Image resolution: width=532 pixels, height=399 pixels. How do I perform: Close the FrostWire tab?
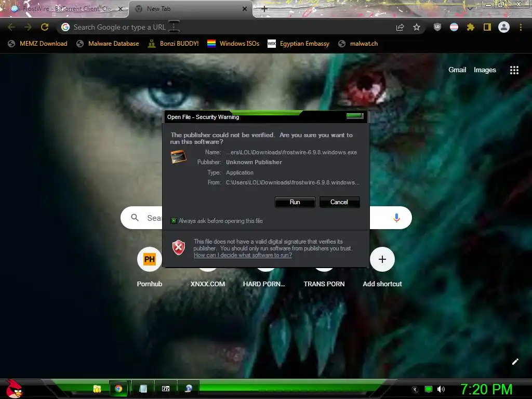[121, 9]
